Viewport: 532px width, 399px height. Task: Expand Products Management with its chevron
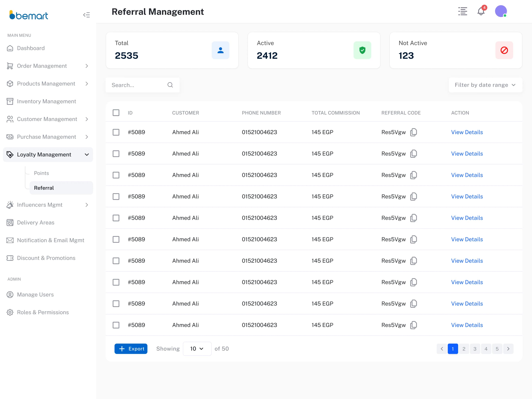click(87, 84)
